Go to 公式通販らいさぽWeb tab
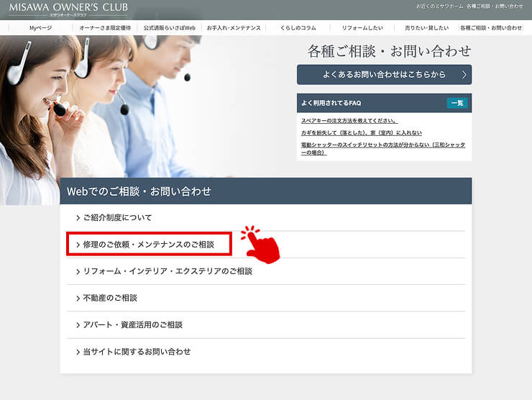The image size is (532, 400). pos(169,27)
